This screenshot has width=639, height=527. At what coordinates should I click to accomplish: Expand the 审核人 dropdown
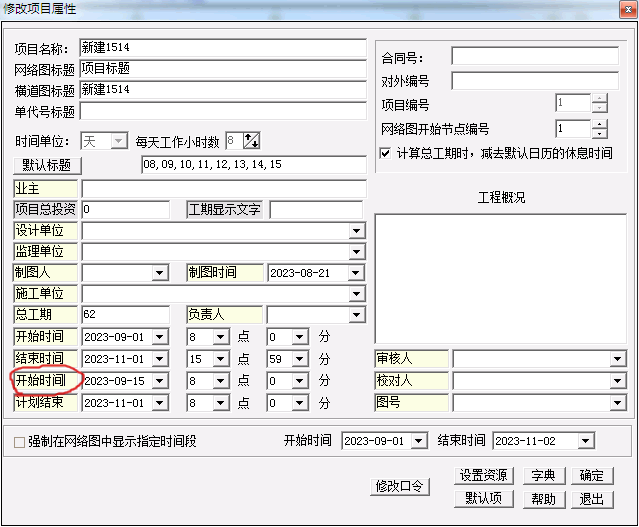pos(617,359)
